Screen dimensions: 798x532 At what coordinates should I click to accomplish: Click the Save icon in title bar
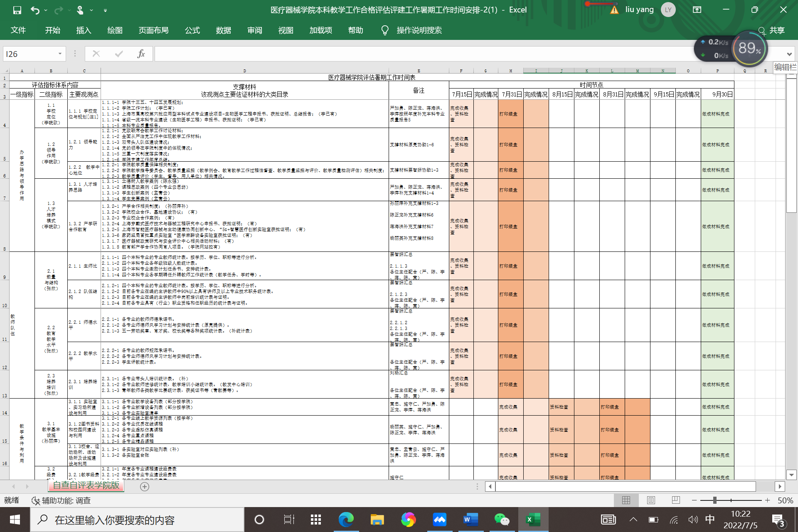coord(17,10)
